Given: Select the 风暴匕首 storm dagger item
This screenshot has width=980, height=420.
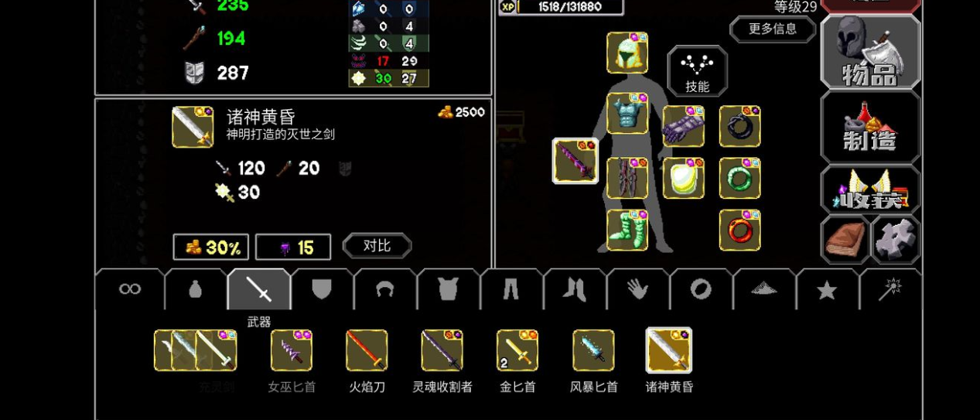Looking at the screenshot, I should click(593, 350).
